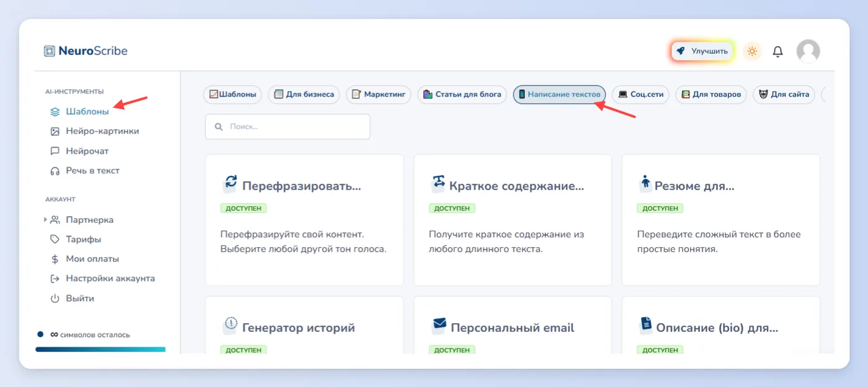Click the icon on Краткое содержание card
The height and width of the screenshot is (387, 868).
tap(438, 183)
